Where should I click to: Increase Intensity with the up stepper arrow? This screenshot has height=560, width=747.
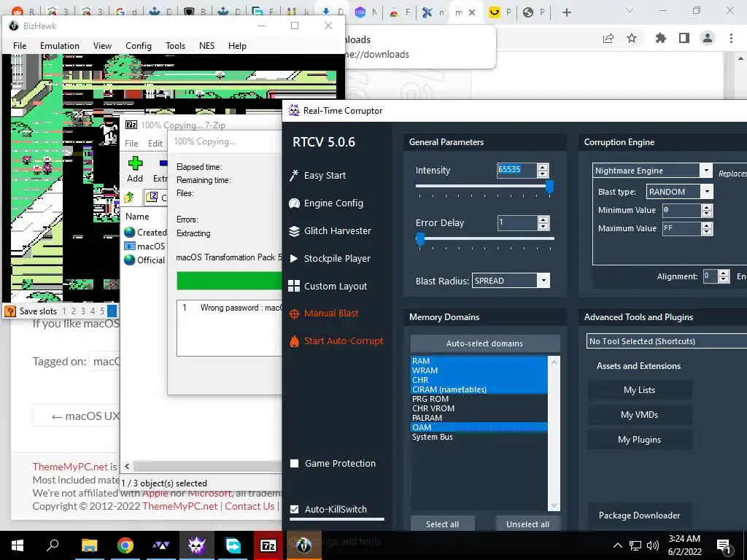pyautogui.click(x=543, y=167)
